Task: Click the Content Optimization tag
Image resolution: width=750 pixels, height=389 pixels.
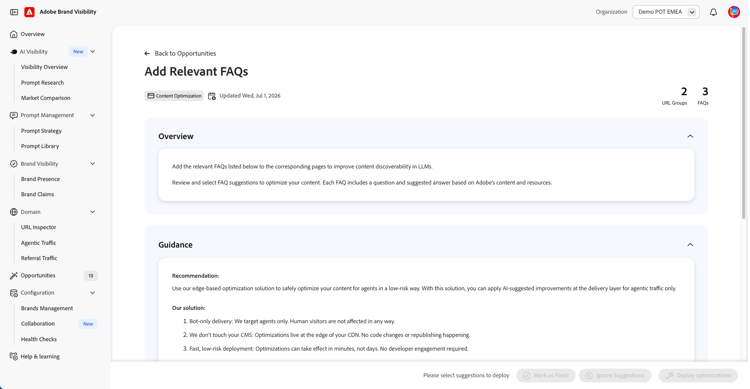Action: point(174,96)
